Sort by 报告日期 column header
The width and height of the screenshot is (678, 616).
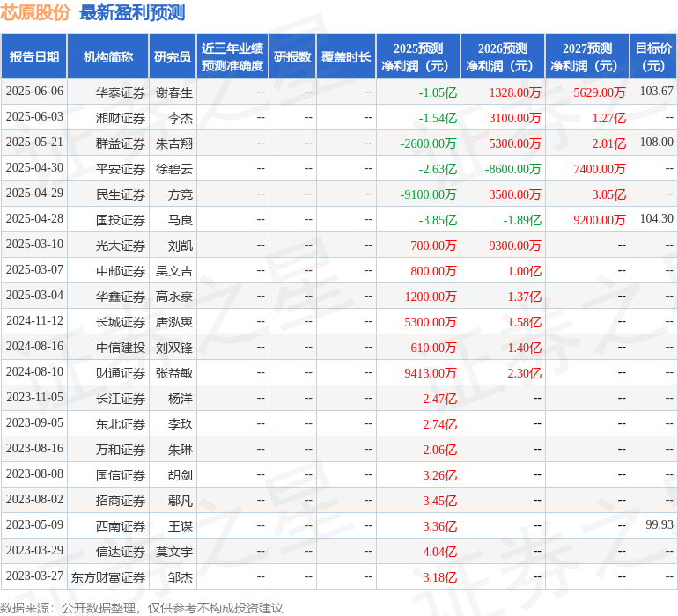(x=33, y=57)
